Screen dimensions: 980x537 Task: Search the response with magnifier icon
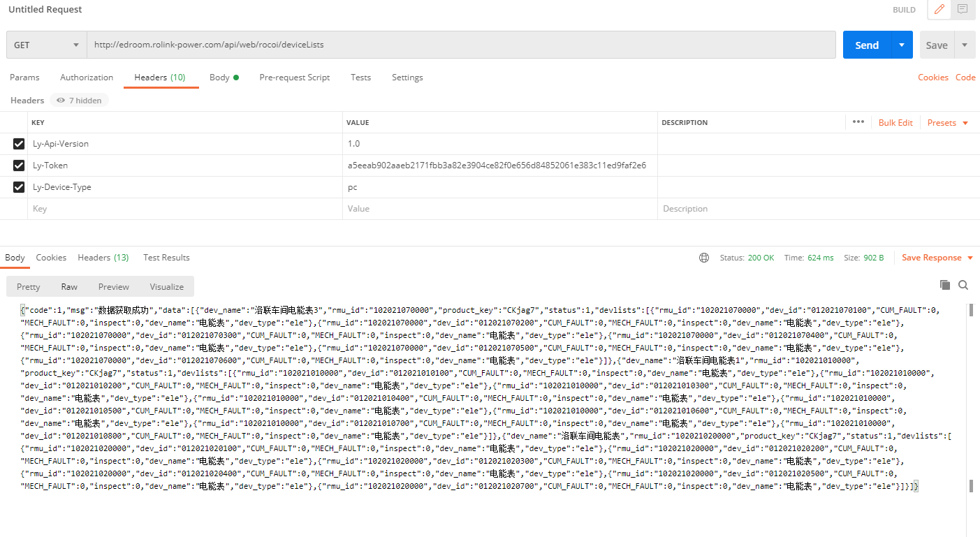pyautogui.click(x=963, y=285)
